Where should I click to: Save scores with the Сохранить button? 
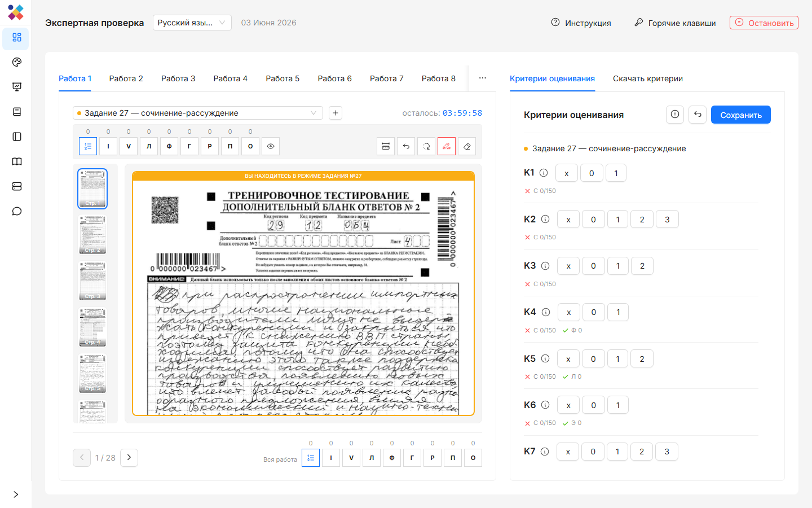[x=741, y=115]
